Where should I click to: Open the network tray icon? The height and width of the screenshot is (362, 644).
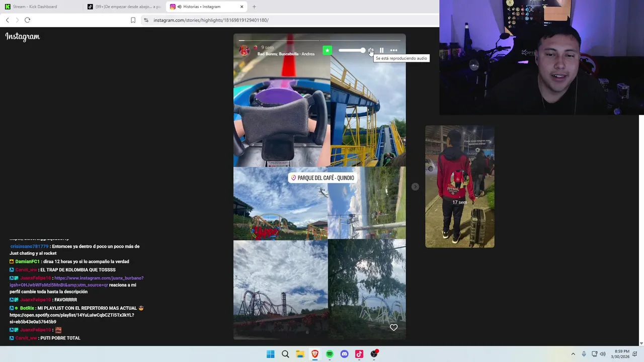(x=594, y=354)
